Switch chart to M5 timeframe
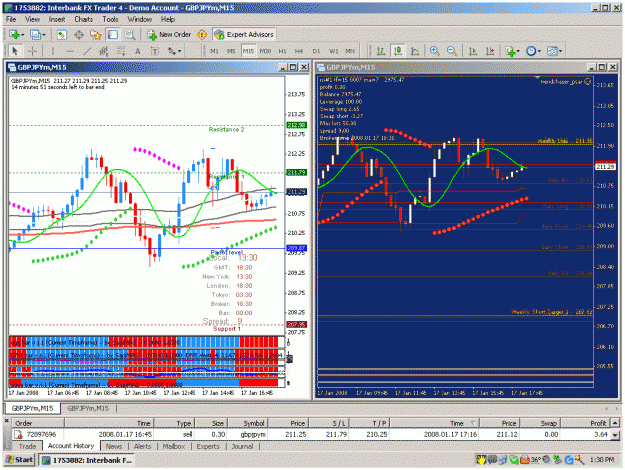 [231, 51]
